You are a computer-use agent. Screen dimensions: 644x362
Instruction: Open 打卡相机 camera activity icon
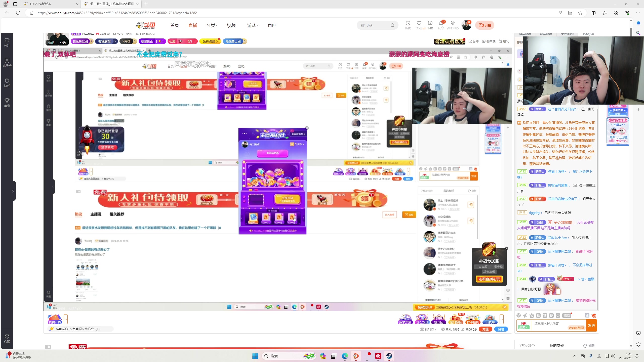(x=473, y=319)
